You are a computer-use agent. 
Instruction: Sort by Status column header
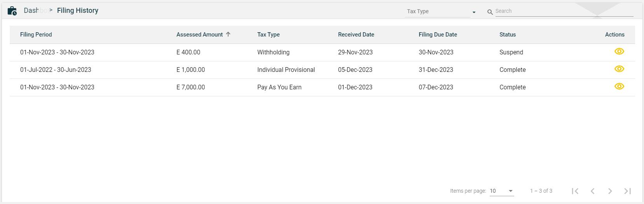coord(507,35)
